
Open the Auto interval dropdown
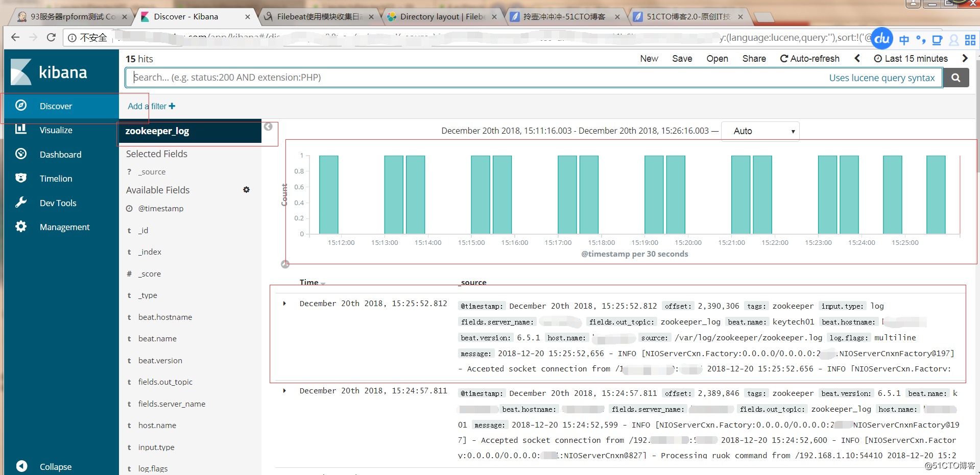point(760,131)
